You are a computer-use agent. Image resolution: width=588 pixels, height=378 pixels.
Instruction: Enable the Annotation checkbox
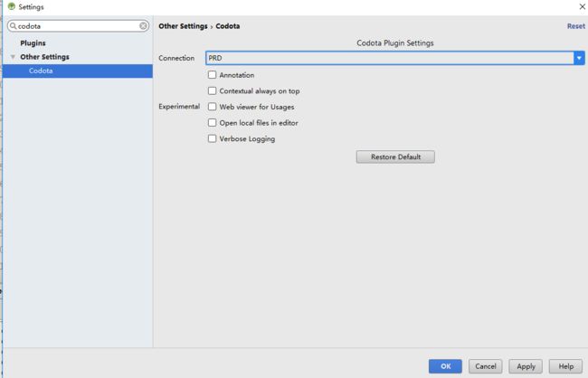pyautogui.click(x=213, y=75)
